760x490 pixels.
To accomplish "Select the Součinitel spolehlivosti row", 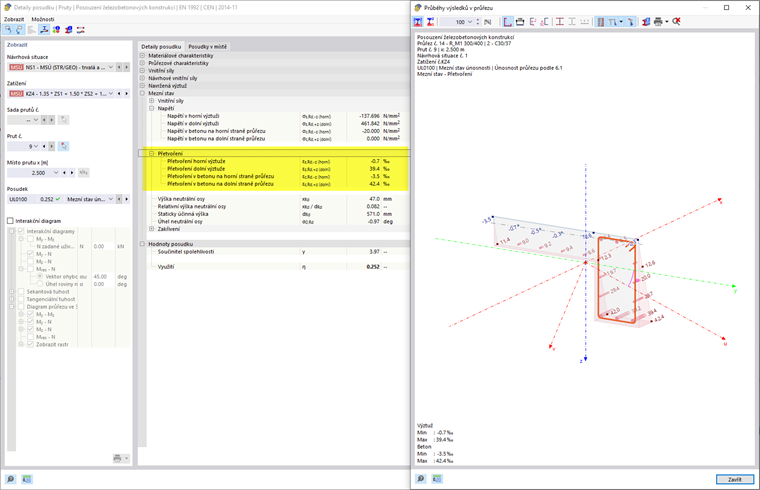I will coord(277,252).
